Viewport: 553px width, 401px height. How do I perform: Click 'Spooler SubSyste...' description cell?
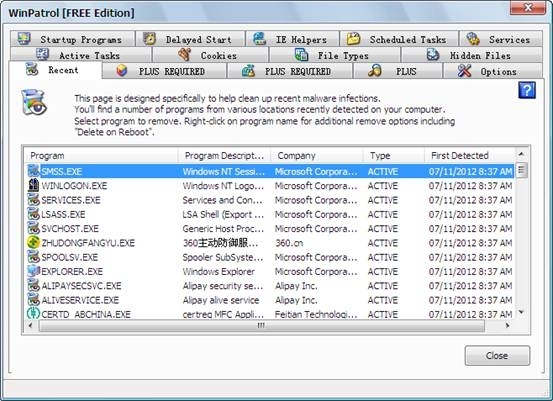(x=223, y=257)
